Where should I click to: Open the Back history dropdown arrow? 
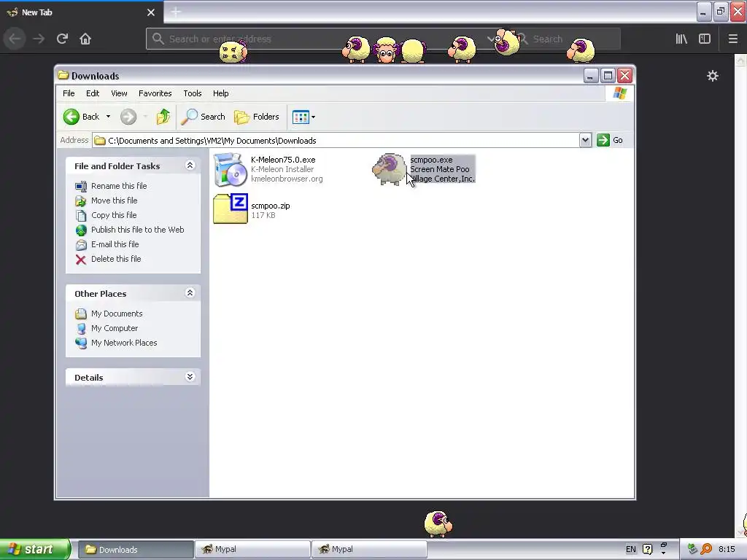coord(108,117)
